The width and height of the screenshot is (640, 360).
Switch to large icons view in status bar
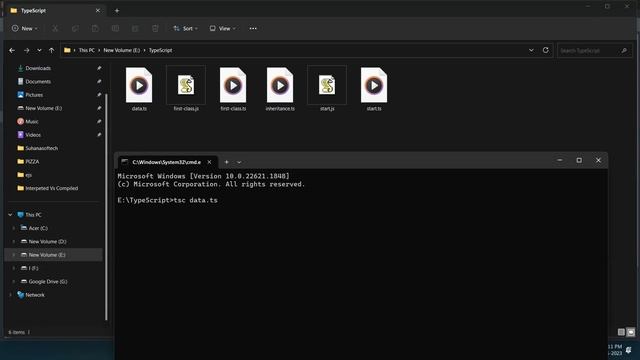631,332
